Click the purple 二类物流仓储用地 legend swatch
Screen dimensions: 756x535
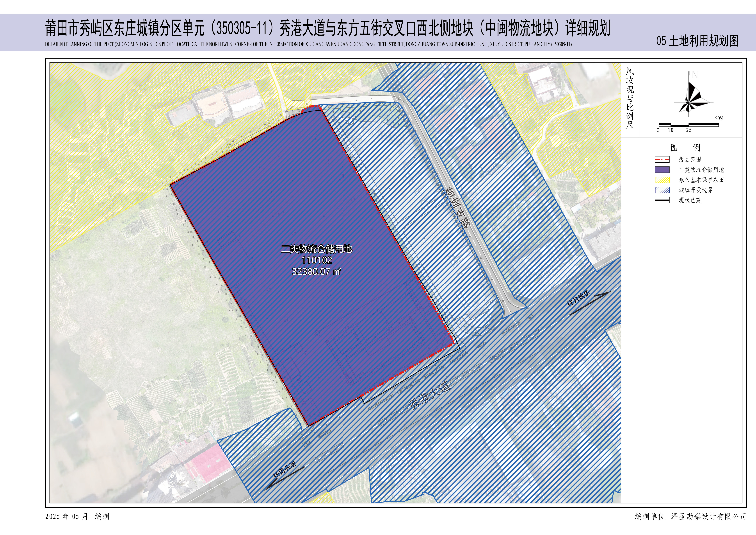coord(662,170)
